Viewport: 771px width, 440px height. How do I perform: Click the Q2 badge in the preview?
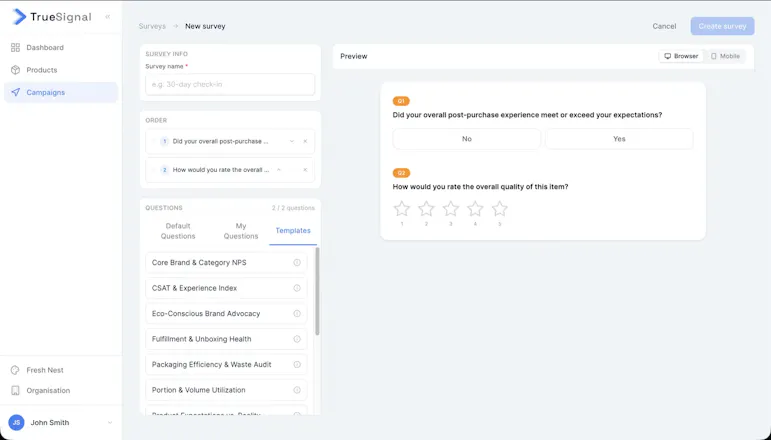click(x=401, y=173)
